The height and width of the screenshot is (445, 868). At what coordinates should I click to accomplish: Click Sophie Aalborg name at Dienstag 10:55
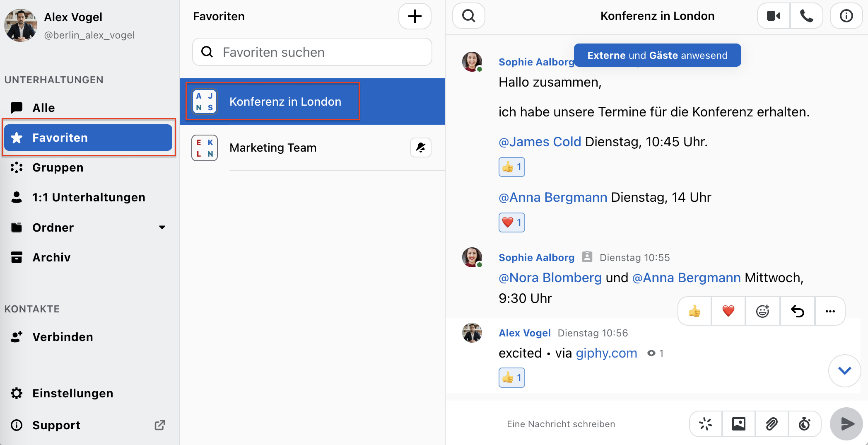point(536,257)
